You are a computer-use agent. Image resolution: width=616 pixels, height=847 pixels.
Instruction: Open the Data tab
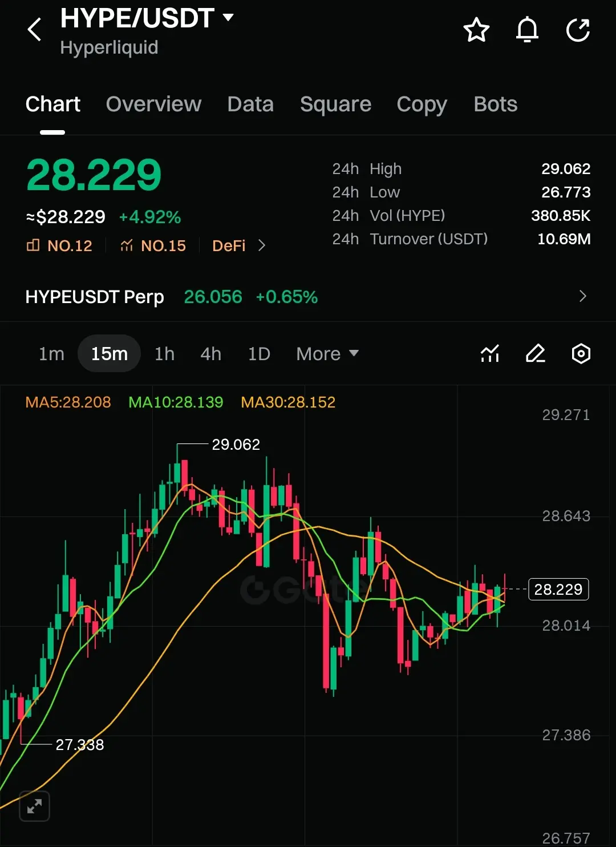click(x=250, y=104)
